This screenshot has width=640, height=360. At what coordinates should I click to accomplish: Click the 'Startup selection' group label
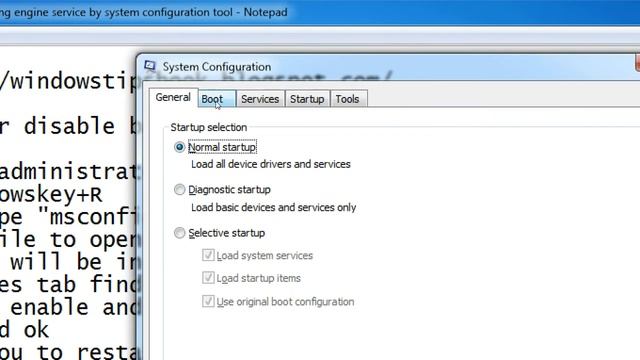209,127
